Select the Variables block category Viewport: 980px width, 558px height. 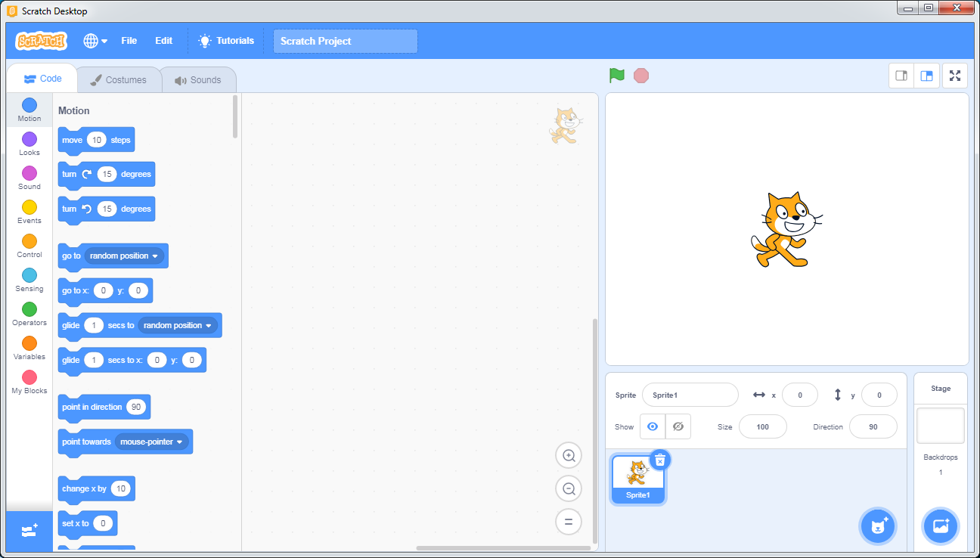click(x=29, y=349)
